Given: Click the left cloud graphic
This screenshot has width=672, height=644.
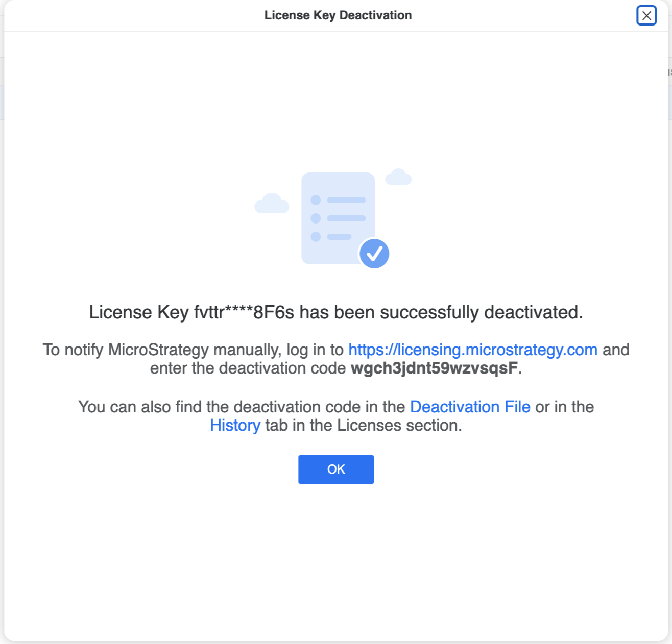Looking at the screenshot, I should (272, 203).
